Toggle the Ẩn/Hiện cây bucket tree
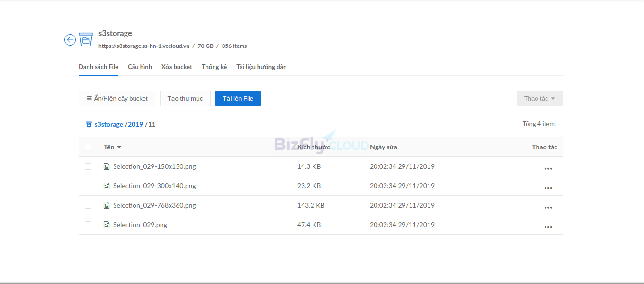The image size is (644, 284). point(117,99)
